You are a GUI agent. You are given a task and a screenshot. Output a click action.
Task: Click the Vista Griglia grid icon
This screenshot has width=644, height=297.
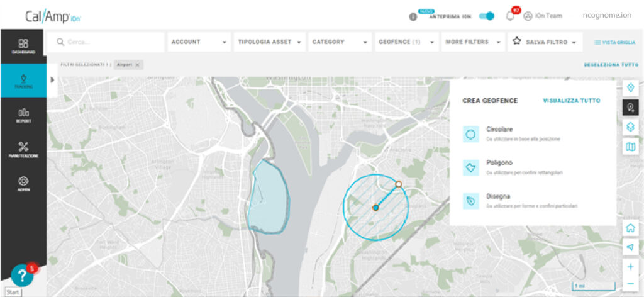[x=597, y=42]
